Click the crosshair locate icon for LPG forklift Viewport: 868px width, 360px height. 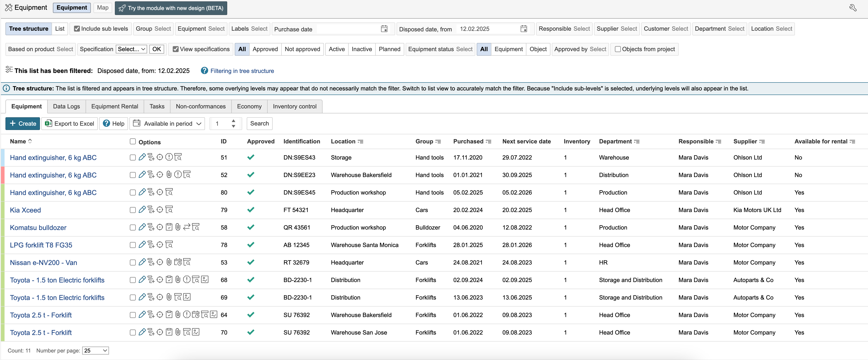coord(160,245)
